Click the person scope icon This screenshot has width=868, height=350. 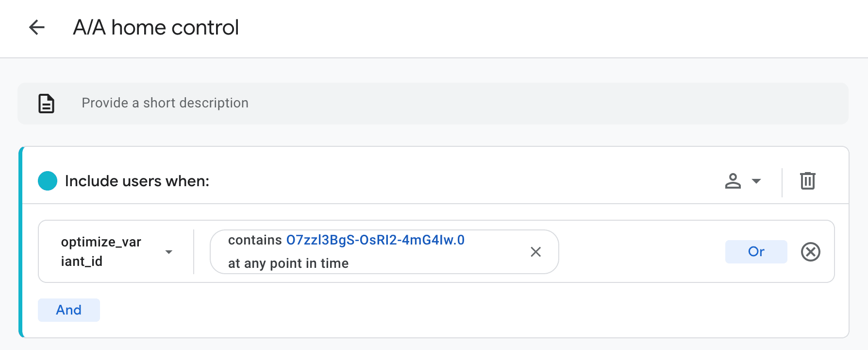click(733, 181)
